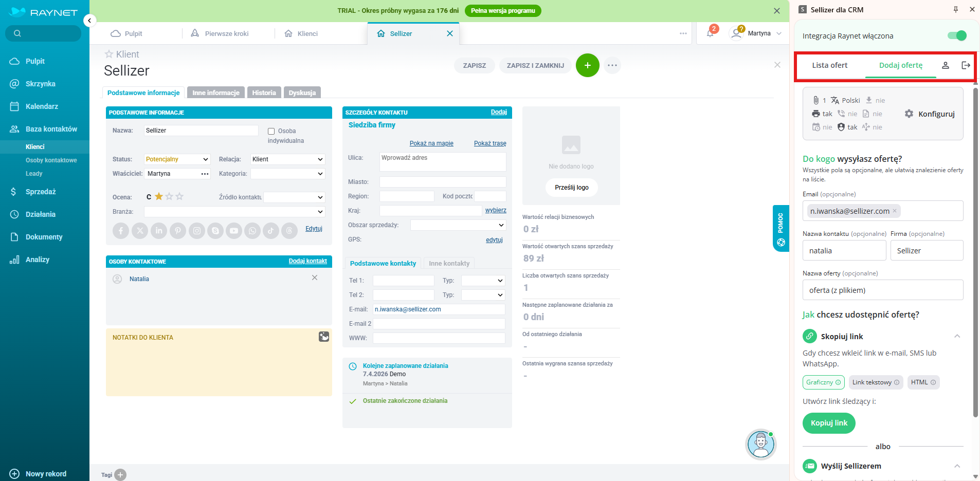Click the Sellizer logout icon
This screenshot has width=980, height=481.
click(x=966, y=65)
